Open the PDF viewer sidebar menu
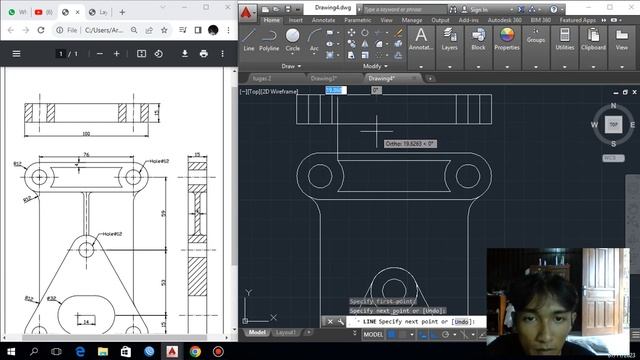Viewport: 640px width, 360px height. point(16,53)
